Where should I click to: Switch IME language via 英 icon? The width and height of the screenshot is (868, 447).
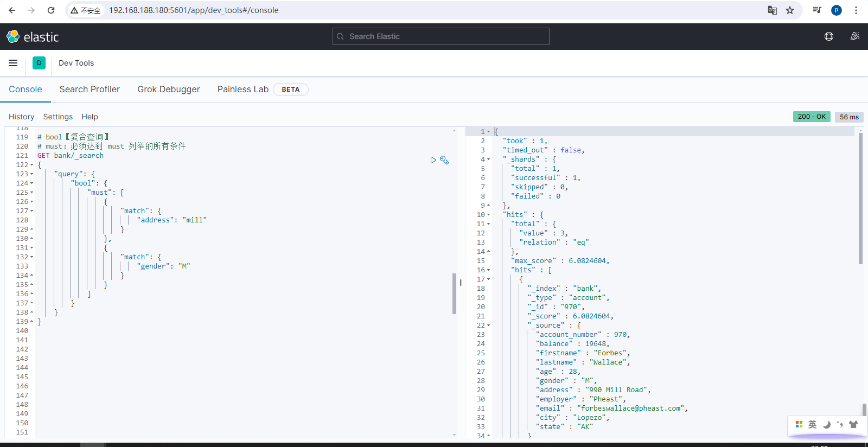[x=812, y=425]
